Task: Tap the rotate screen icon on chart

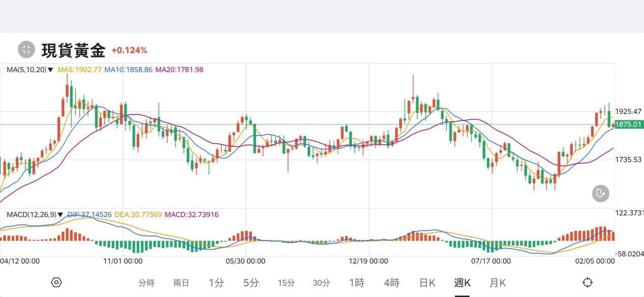Action: click(600, 193)
